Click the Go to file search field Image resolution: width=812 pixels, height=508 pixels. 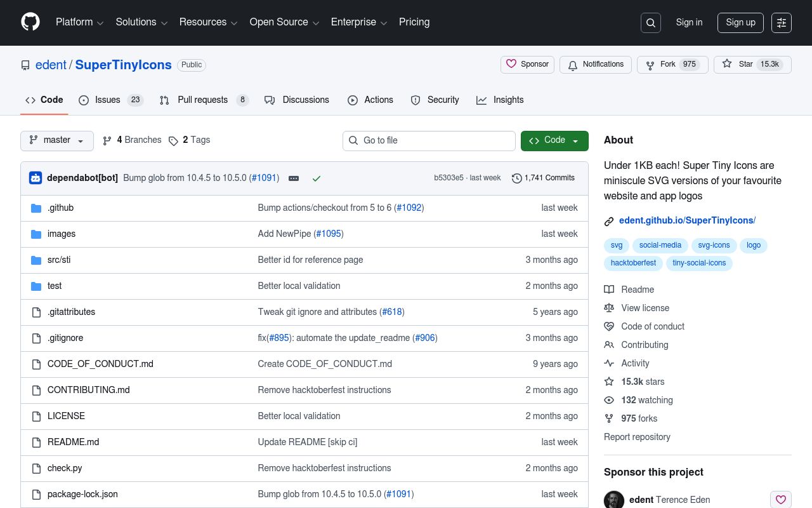click(429, 140)
